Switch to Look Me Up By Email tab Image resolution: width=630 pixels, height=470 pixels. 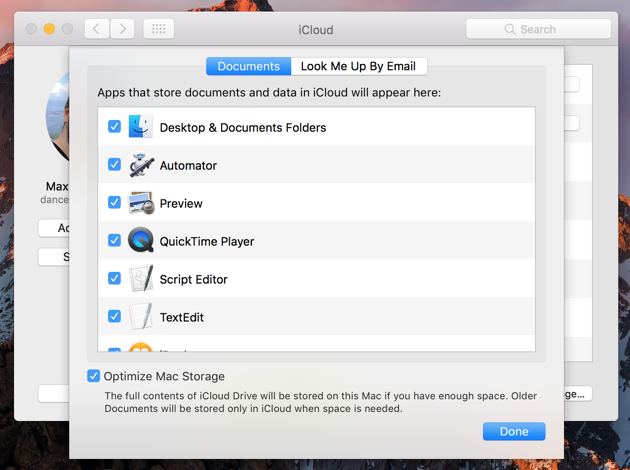358,66
